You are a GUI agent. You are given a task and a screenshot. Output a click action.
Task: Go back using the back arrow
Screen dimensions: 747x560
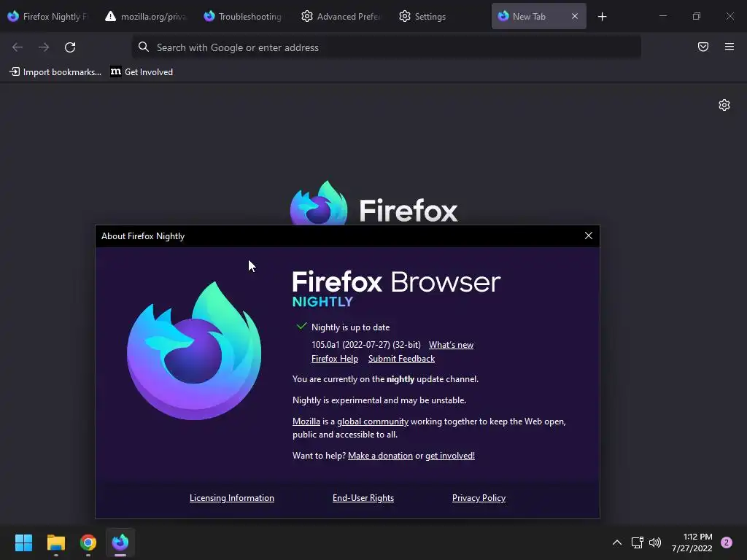pyautogui.click(x=18, y=47)
